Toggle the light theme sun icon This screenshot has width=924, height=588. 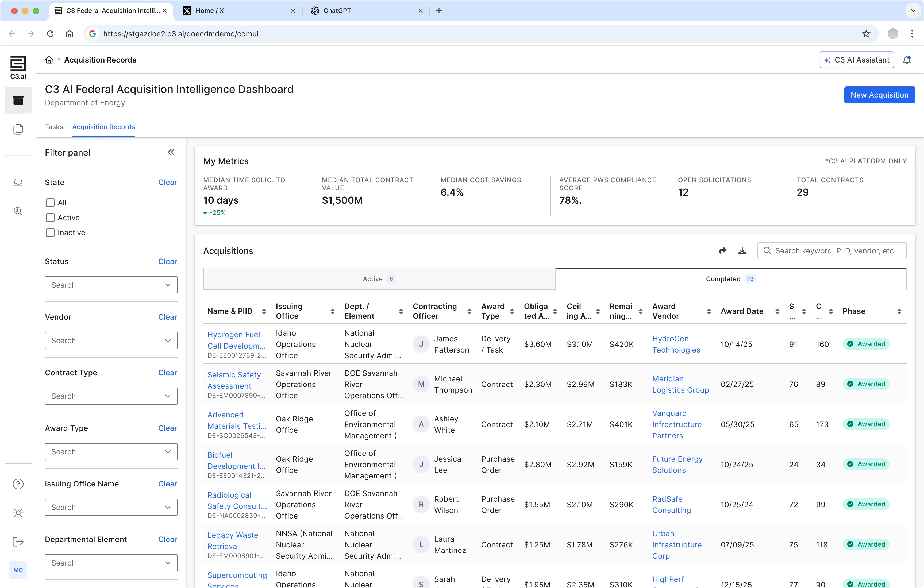pos(18,513)
